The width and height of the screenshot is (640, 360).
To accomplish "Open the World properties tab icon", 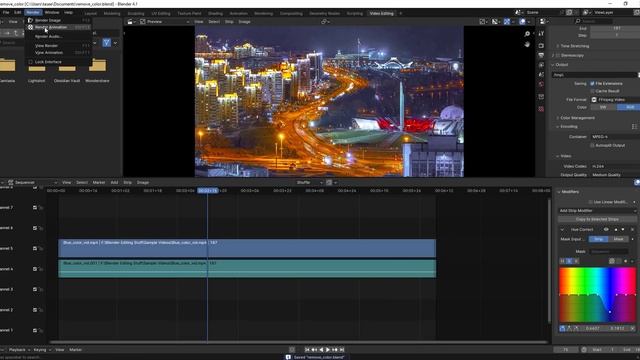I will pos(541,84).
